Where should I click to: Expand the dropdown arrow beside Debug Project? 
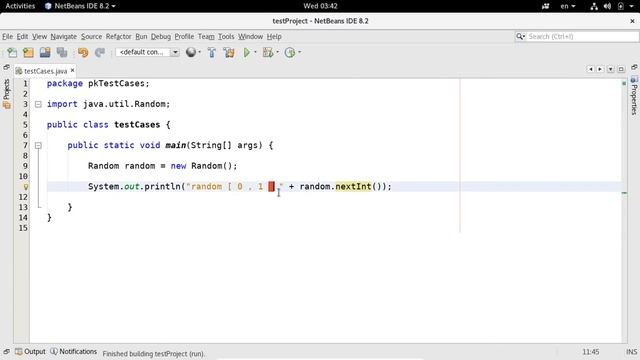pos(277,52)
